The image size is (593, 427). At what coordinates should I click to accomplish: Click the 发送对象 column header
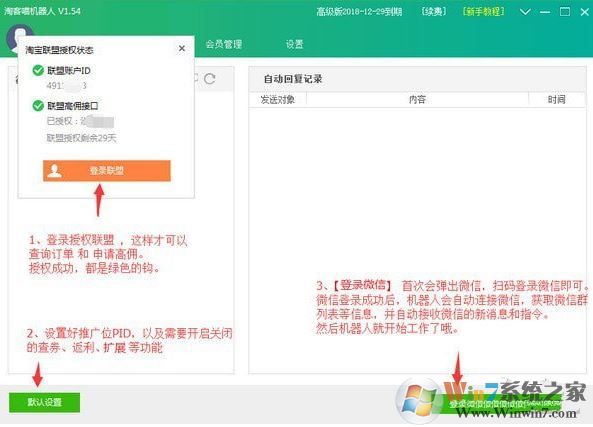point(278,99)
